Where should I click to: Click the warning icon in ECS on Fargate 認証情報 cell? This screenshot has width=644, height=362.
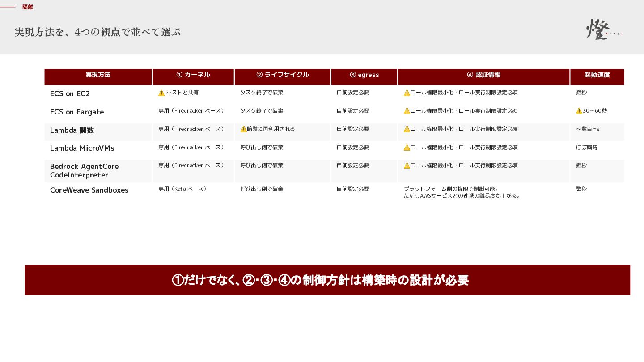click(x=407, y=111)
